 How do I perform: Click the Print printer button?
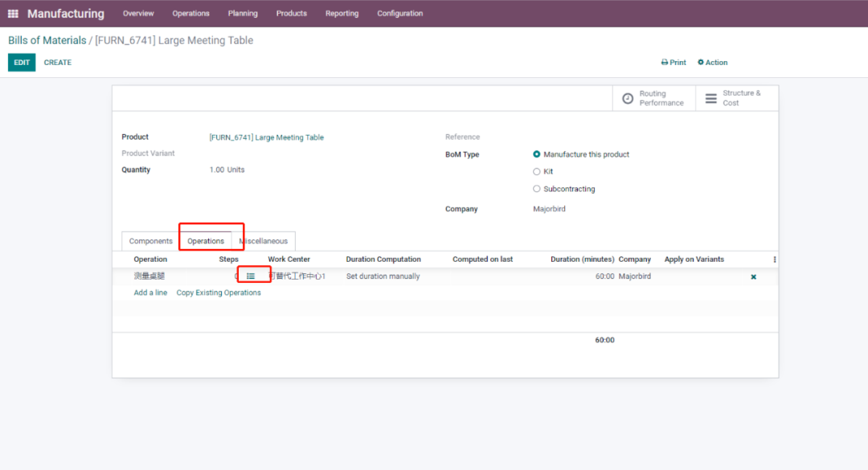tap(674, 63)
